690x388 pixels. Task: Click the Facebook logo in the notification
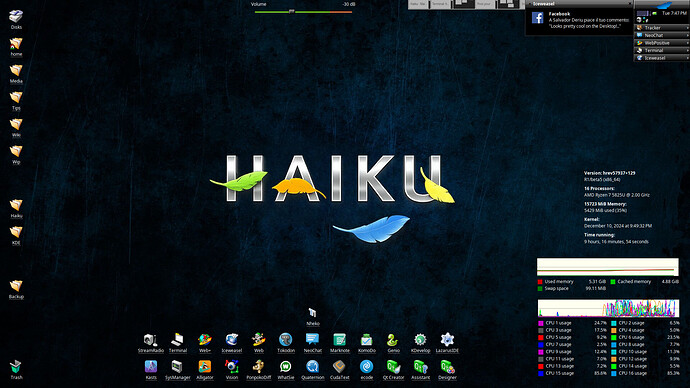point(537,18)
